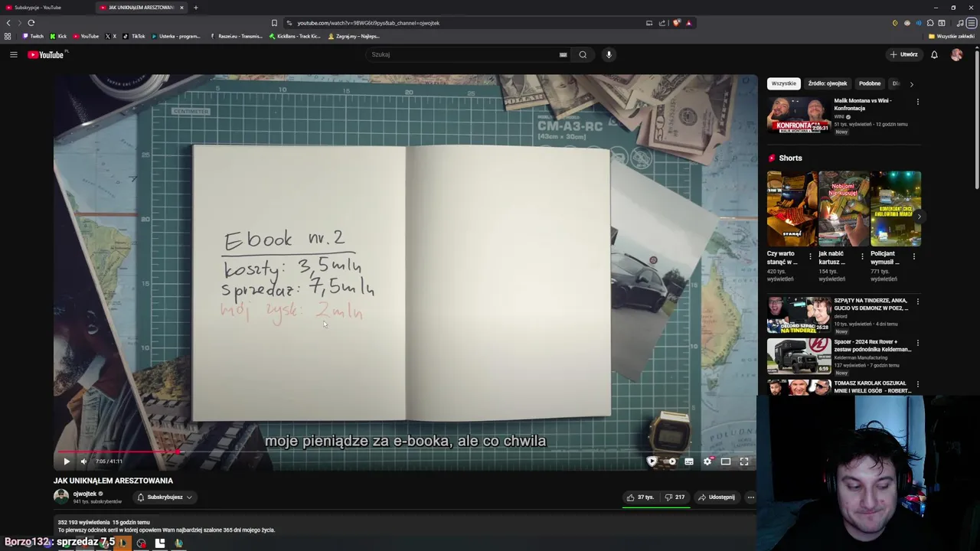Bookmark this page icon in address bar
This screenshot has width=980, height=551.
(x=274, y=23)
